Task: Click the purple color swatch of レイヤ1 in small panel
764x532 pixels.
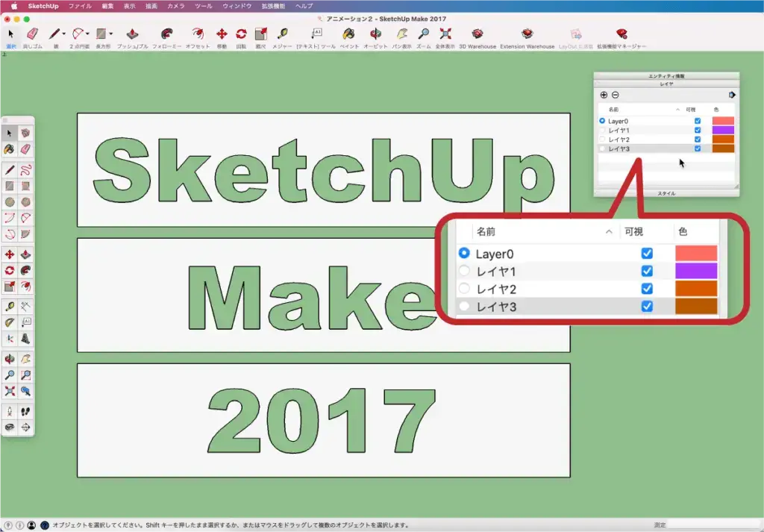Action: click(723, 130)
